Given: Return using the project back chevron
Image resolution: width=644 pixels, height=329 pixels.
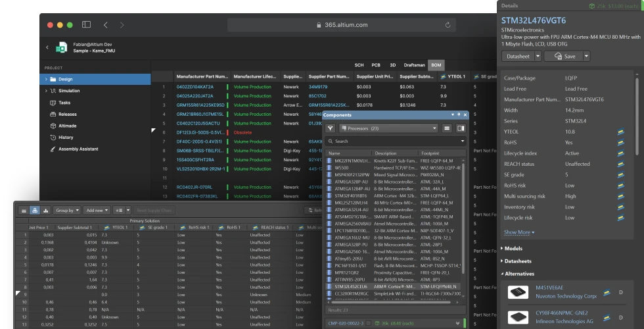Looking at the screenshot, I should click(47, 47).
